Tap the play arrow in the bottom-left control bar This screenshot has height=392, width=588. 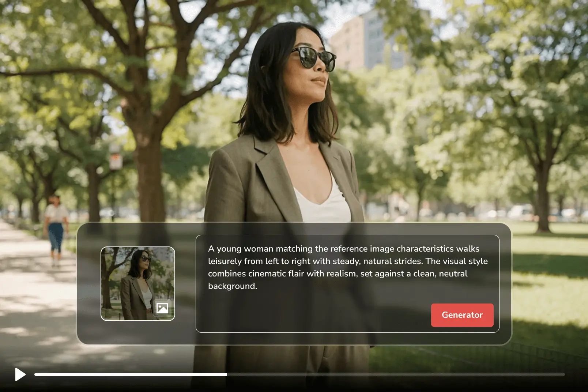21,374
